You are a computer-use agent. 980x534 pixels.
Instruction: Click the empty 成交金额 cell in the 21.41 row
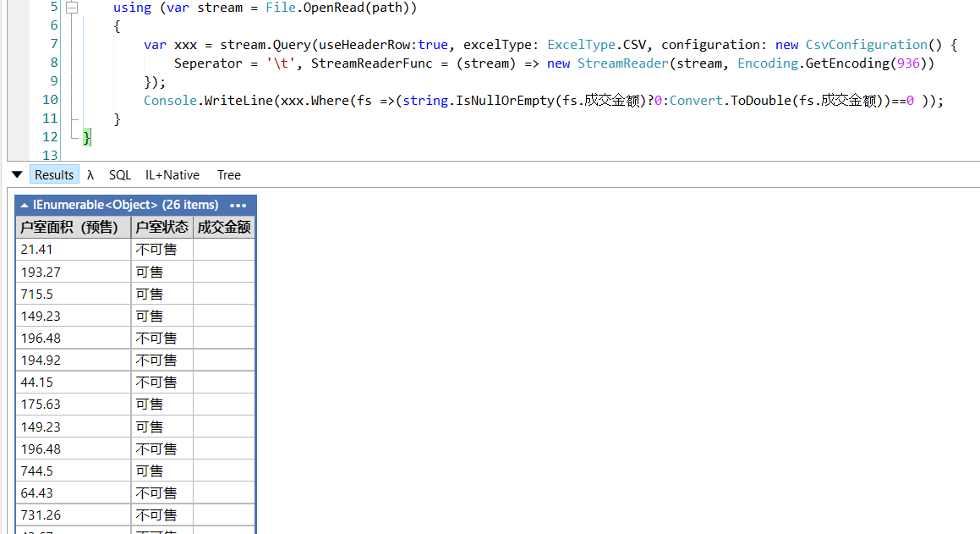coord(224,250)
